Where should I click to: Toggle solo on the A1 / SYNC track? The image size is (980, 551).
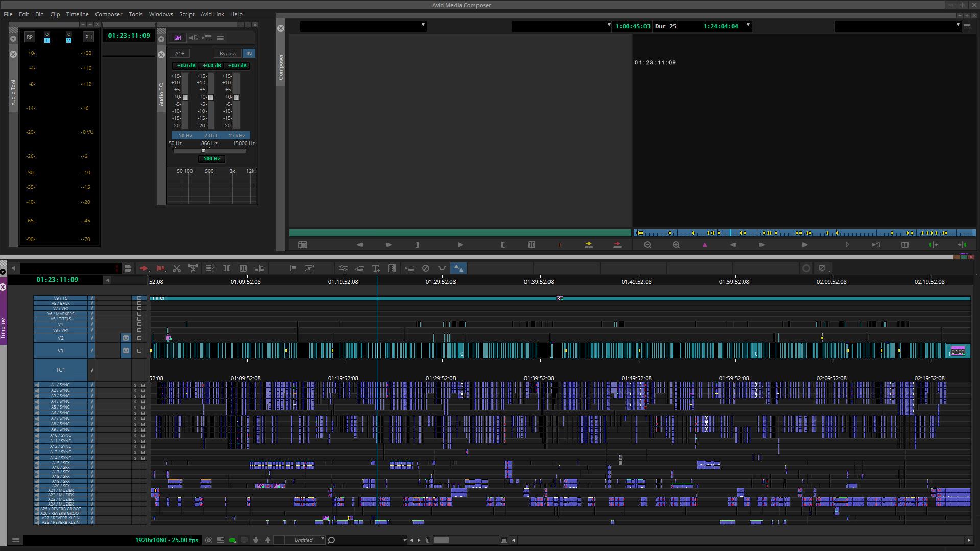coord(135,385)
